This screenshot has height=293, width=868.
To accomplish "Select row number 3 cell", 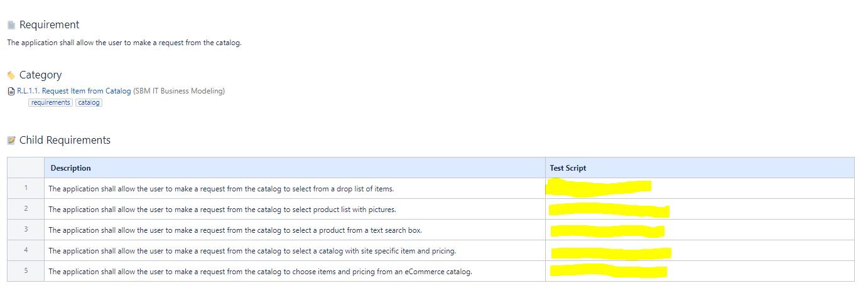I will pyautogui.click(x=26, y=230).
